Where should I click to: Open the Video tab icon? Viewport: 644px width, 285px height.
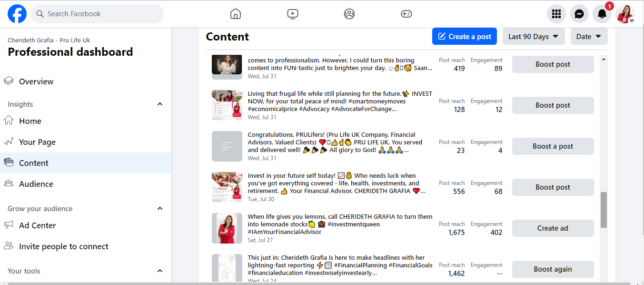[293, 14]
